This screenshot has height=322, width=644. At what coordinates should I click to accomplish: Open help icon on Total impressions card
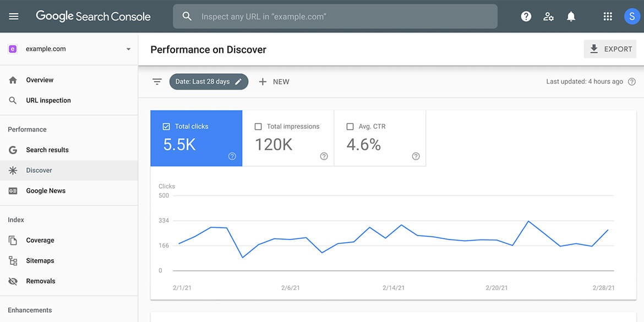(324, 156)
